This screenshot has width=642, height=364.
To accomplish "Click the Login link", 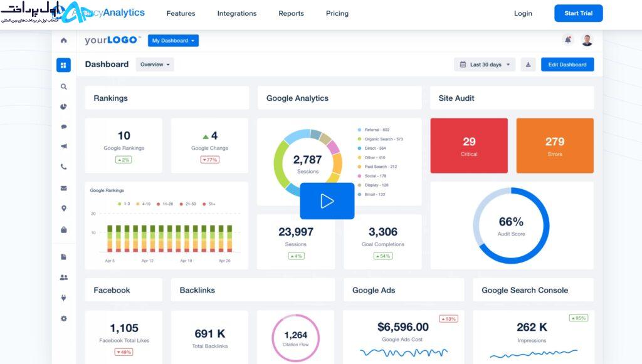I will pos(523,14).
